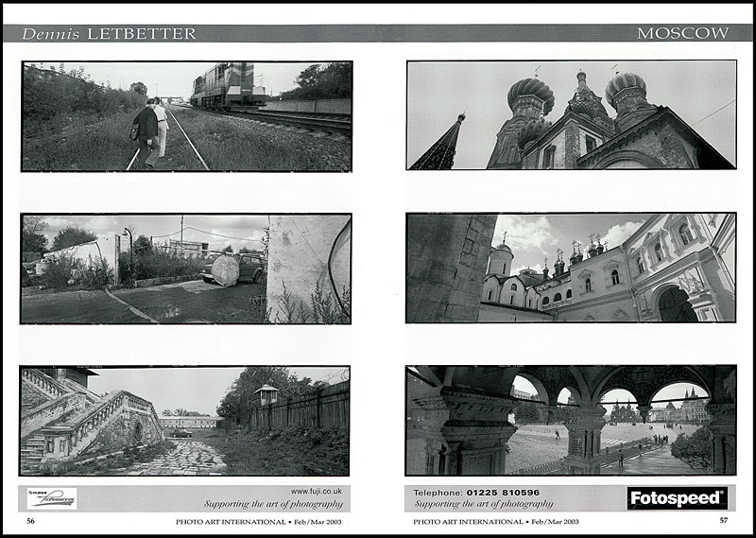
Task: Open the photo of arches overlooking square
Action: point(571,420)
